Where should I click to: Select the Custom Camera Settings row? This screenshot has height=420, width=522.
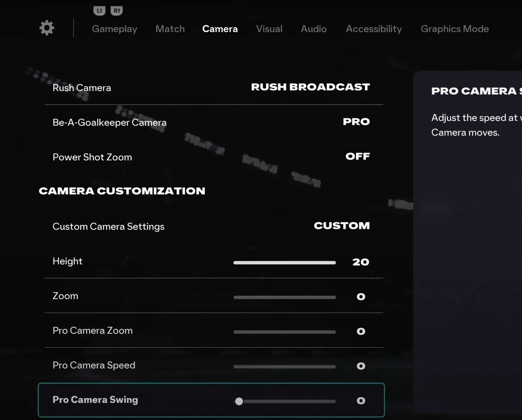214,226
